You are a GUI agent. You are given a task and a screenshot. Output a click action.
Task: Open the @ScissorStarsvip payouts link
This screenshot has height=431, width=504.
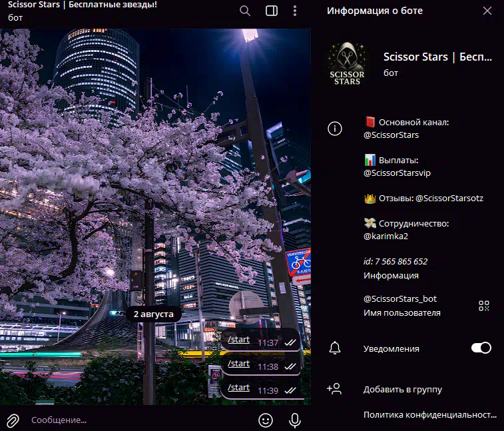point(397,173)
